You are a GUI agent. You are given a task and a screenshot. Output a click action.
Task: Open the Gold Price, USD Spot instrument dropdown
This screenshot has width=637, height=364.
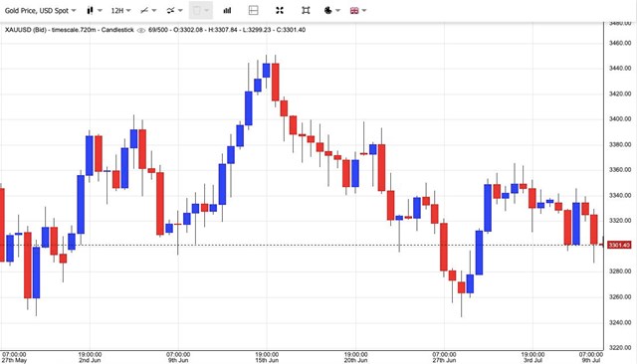[40, 11]
